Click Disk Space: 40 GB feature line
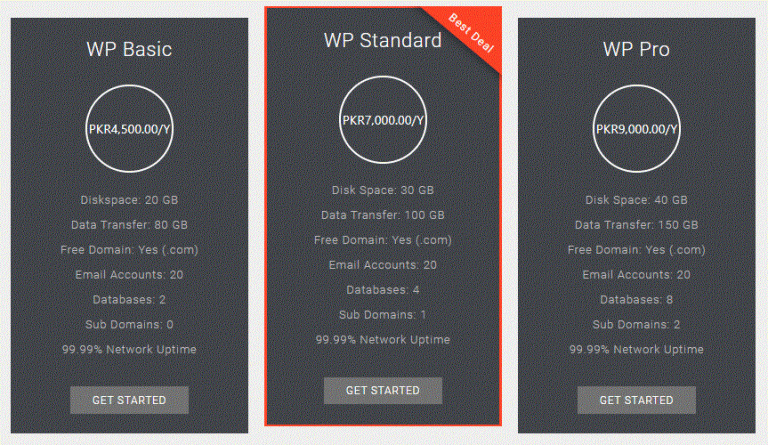768x445 pixels. [636, 200]
